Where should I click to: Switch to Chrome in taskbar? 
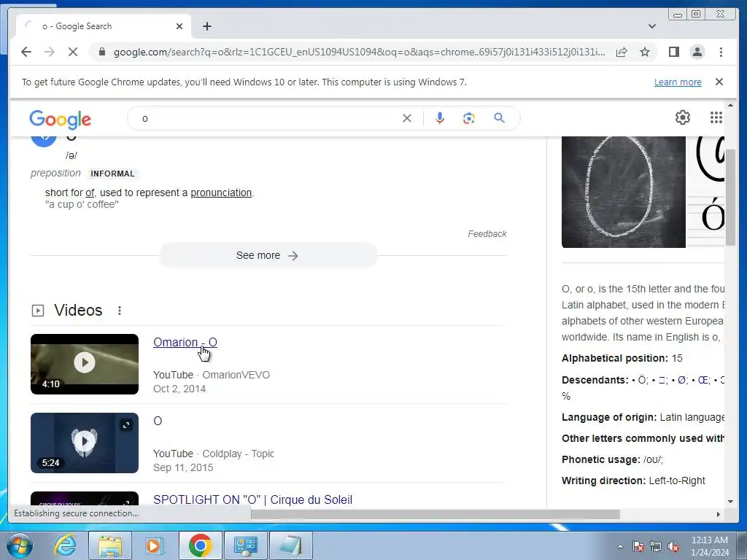[200, 545]
